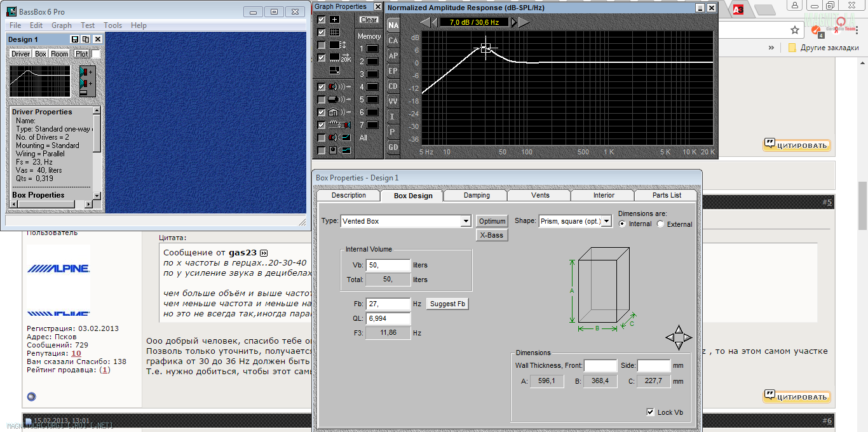Click the copy design icon in Design 1
Image resolution: width=868 pixels, height=432 pixels.
(86, 39)
